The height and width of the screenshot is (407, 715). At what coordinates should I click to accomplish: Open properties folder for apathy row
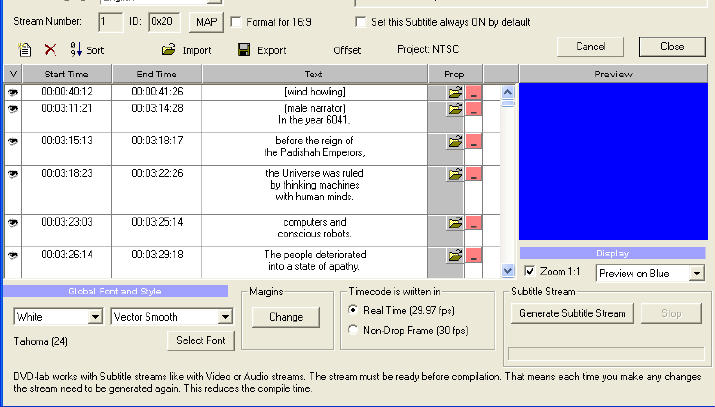pyautogui.click(x=455, y=255)
